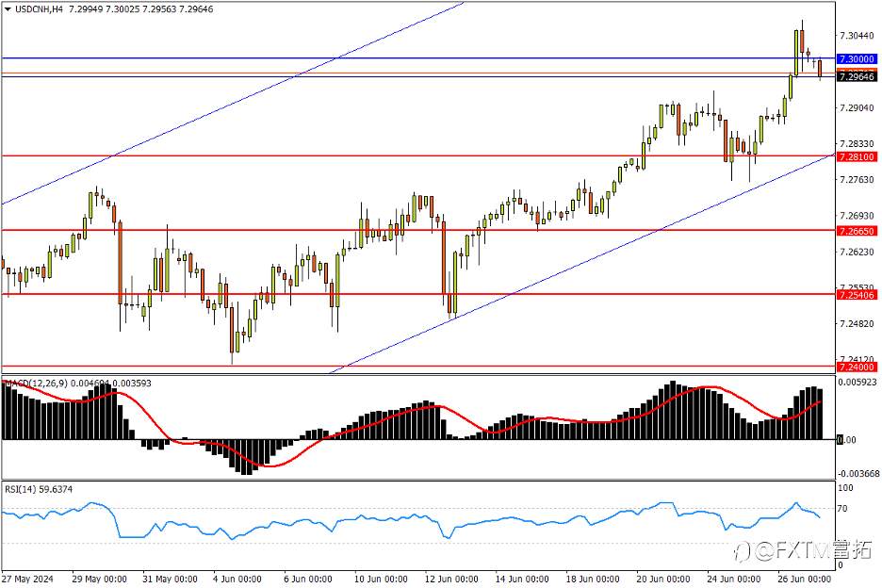882x588 pixels.
Task: Click the 18 Jun 00:00 time label
Action: tap(593, 579)
